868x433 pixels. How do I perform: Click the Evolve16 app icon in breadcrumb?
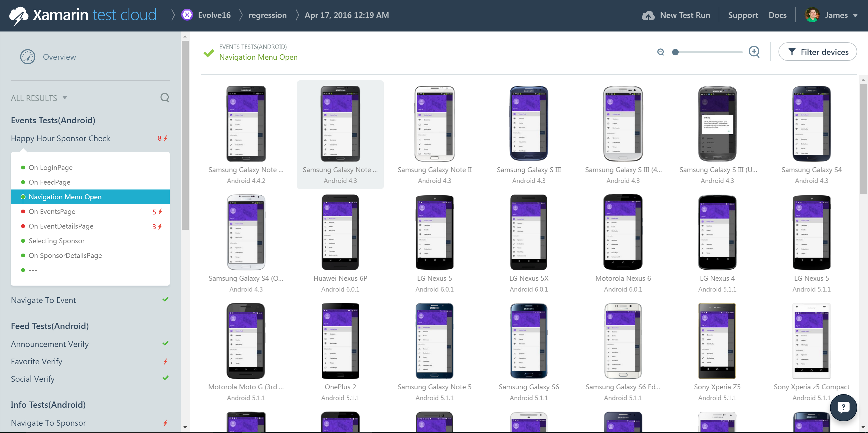click(187, 15)
